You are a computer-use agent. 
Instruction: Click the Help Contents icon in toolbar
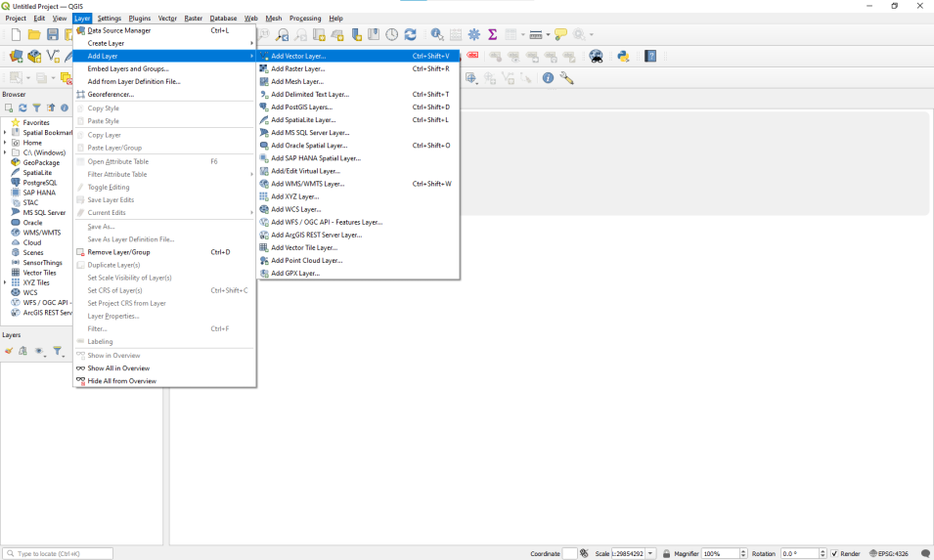click(x=650, y=57)
